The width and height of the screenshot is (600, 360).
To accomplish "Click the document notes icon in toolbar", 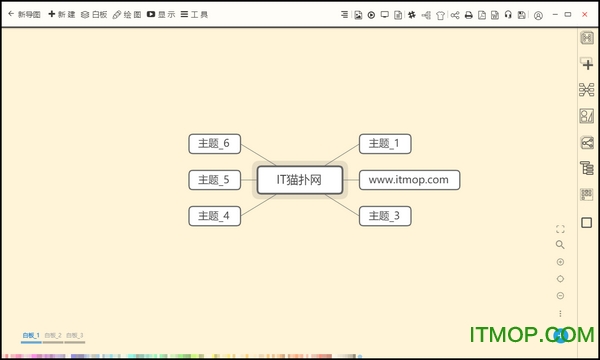I will tap(398, 15).
